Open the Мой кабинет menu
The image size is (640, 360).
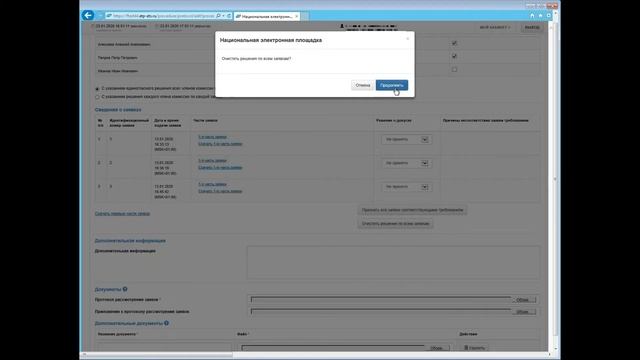click(495, 27)
